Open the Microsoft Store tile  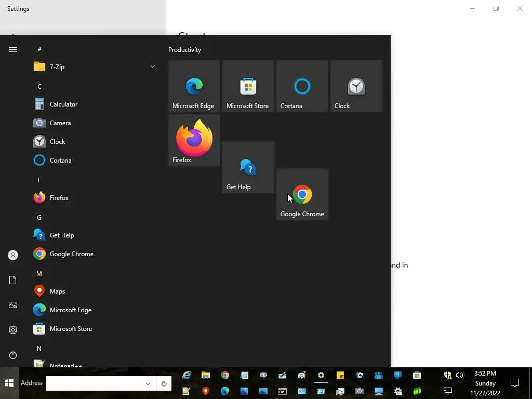[248, 86]
